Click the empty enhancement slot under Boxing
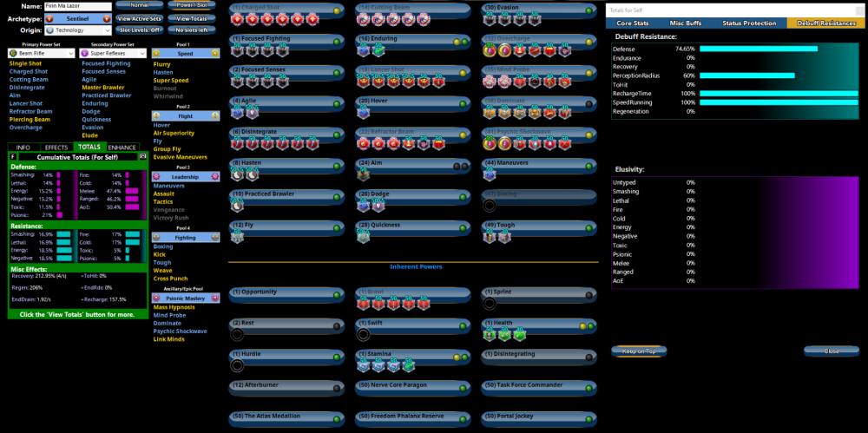 491,207
